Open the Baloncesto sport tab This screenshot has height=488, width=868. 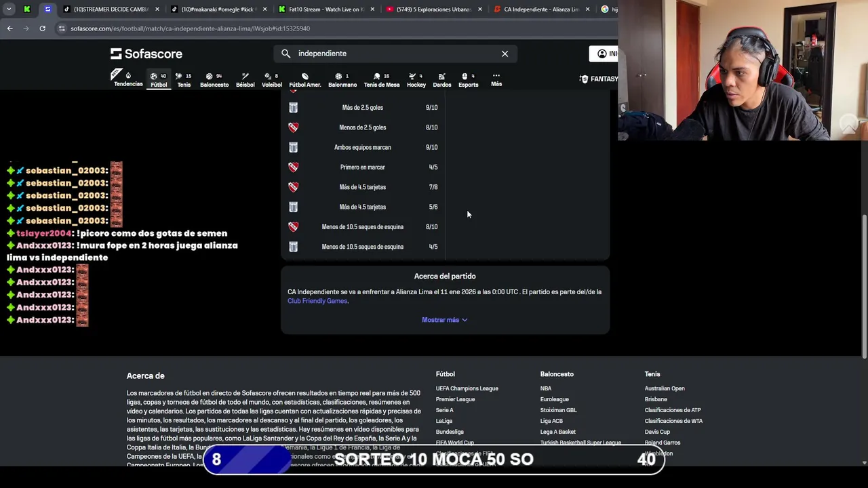click(x=214, y=80)
